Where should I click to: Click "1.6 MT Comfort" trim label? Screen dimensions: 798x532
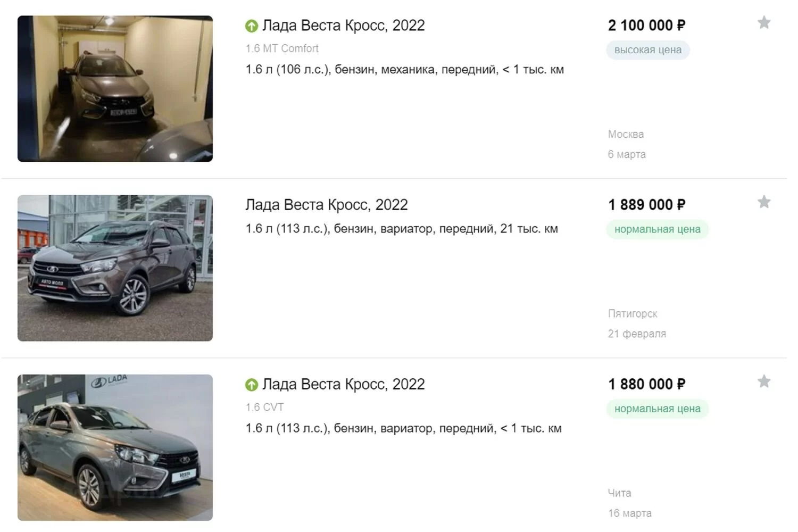point(282,48)
